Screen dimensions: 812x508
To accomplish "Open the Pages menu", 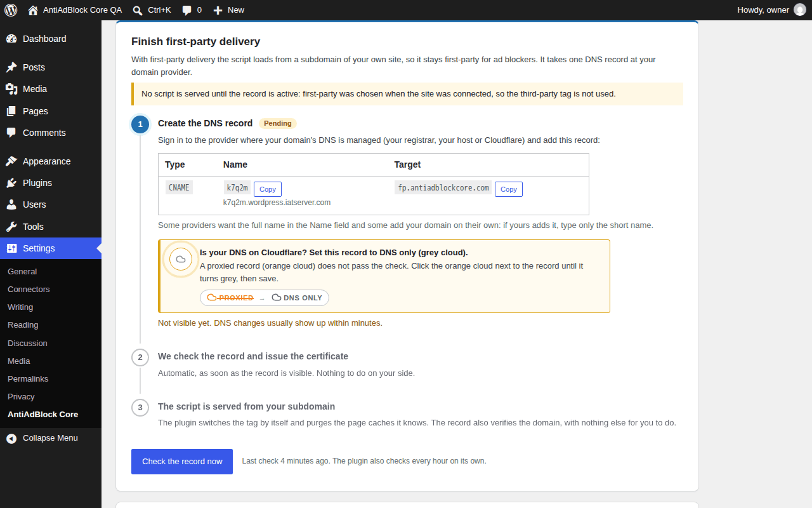I will 51,111.
